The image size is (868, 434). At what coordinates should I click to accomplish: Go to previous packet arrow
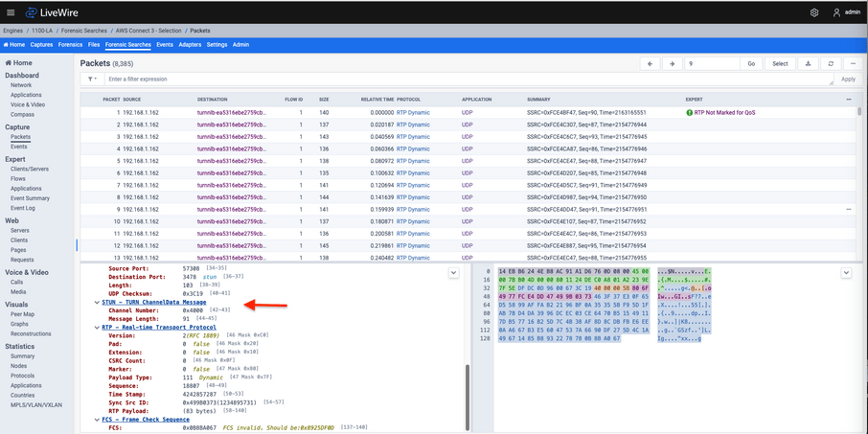pos(651,63)
